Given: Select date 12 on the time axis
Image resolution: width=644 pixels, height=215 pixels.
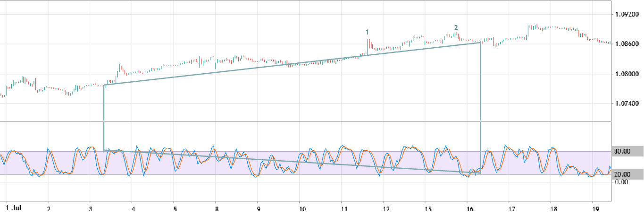Looking at the screenshot, I should click(x=386, y=208).
